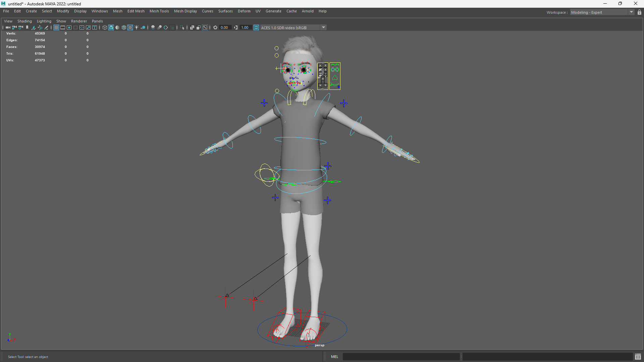Open the Arnold menu
The width and height of the screenshot is (644, 362).
point(308,11)
